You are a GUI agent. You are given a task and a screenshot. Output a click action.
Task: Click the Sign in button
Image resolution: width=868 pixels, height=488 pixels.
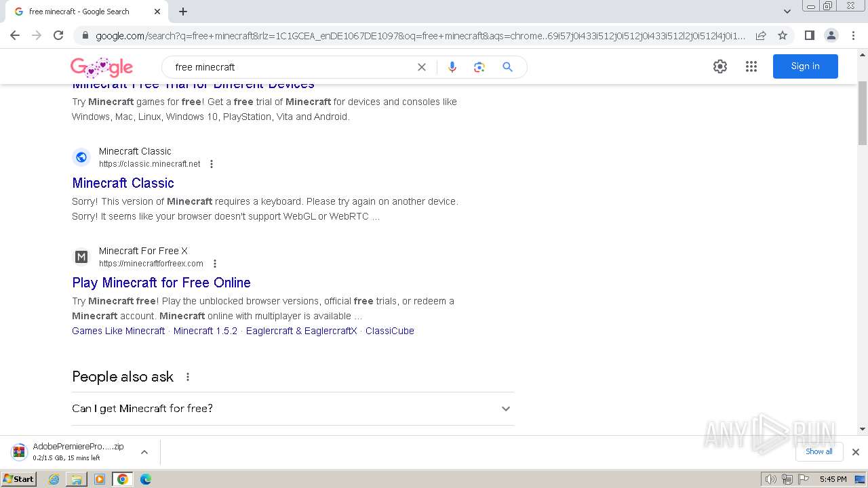[x=806, y=66]
